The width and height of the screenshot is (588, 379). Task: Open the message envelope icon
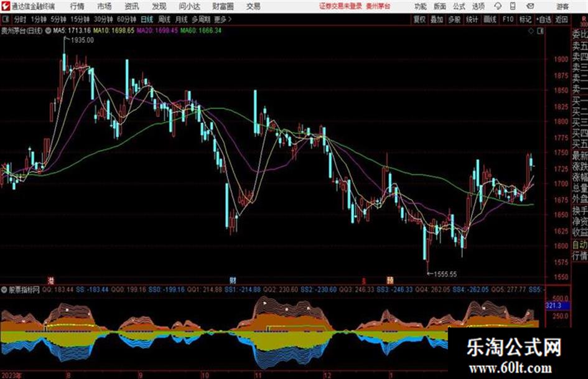point(530,6)
